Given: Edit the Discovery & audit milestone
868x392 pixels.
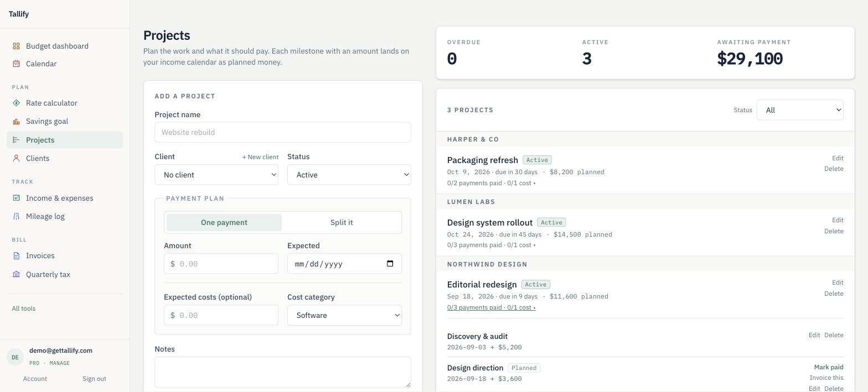Looking at the screenshot, I should (x=814, y=335).
